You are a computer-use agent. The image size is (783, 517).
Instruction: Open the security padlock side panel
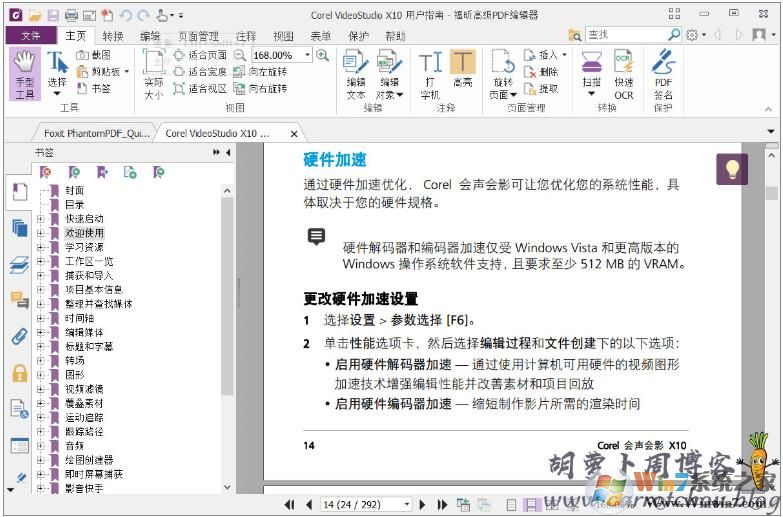[19, 372]
